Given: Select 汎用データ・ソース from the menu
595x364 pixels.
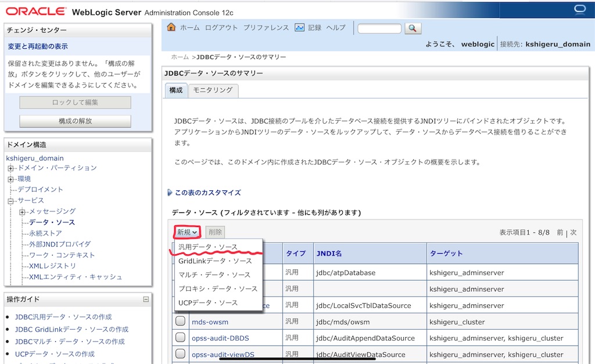Looking at the screenshot, I should pos(207,247).
